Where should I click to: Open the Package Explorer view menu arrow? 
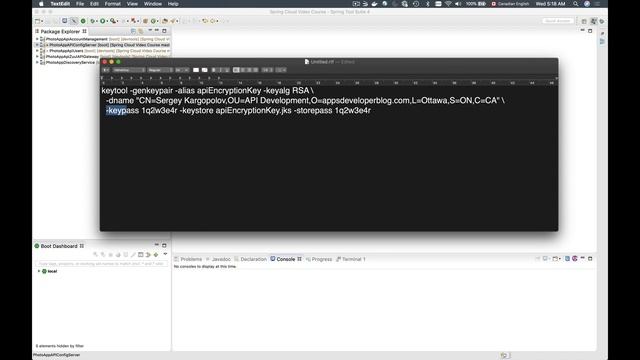(150, 31)
